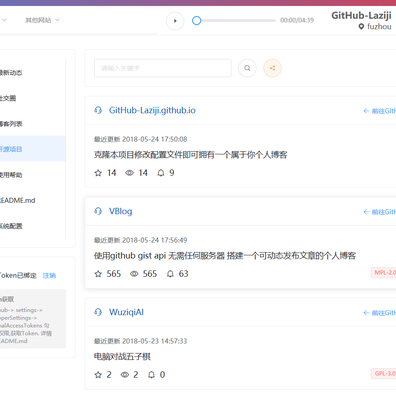Select 最新动态 in sidebar menu
Screen dimensions: 396x396
(33, 73)
